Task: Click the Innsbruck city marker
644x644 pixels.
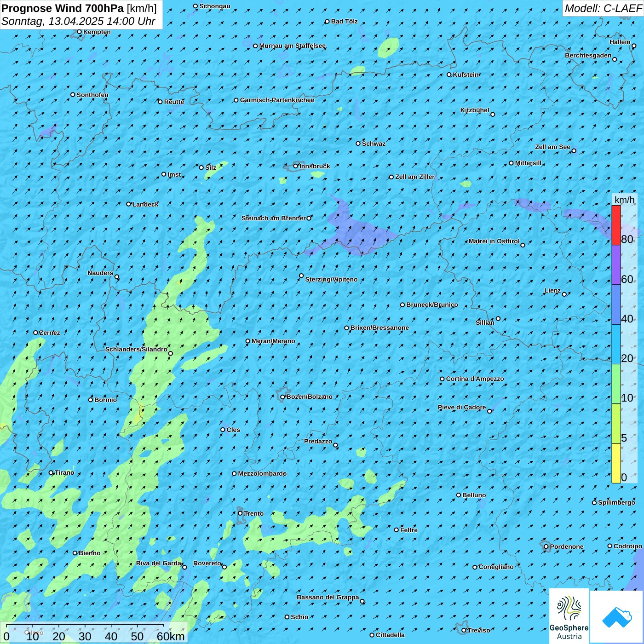Action: [296, 166]
